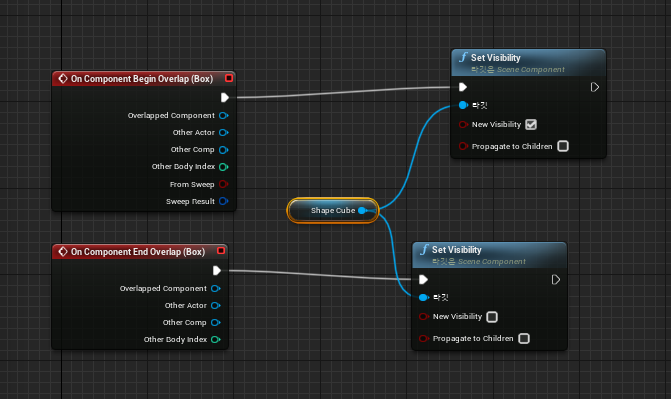
Task: Click End Overlap node execution output pin
Action: coord(217,271)
